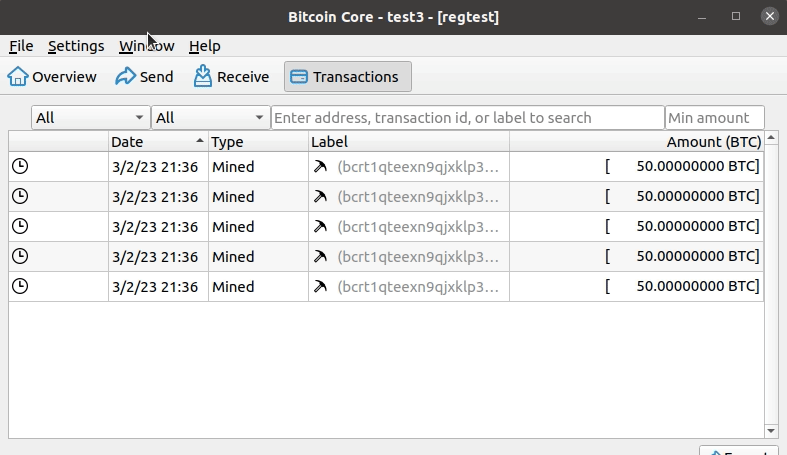Click the Receive inbox icon
Screen dimensions: 787x455
point(203,76)
